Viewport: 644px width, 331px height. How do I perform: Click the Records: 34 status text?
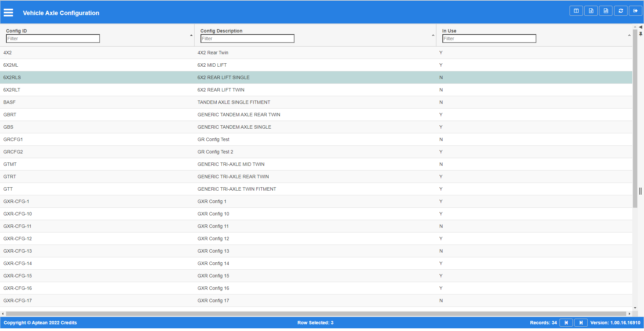(543, 323)
